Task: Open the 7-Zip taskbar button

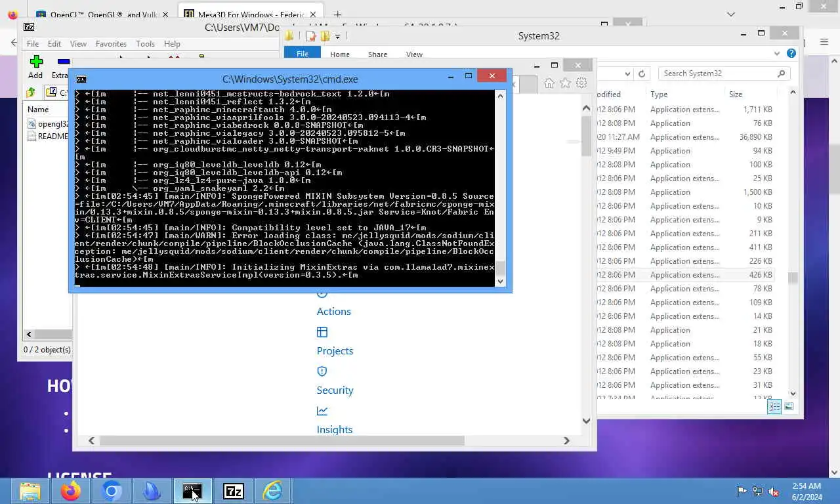Action: [233, 491]
